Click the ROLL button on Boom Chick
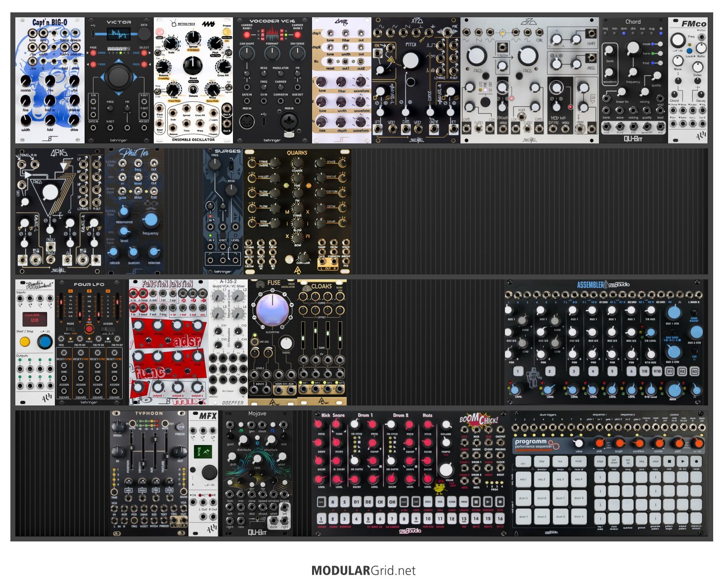Image resolution: width=728 pixels, height=581 pixels. coord(428,501)
